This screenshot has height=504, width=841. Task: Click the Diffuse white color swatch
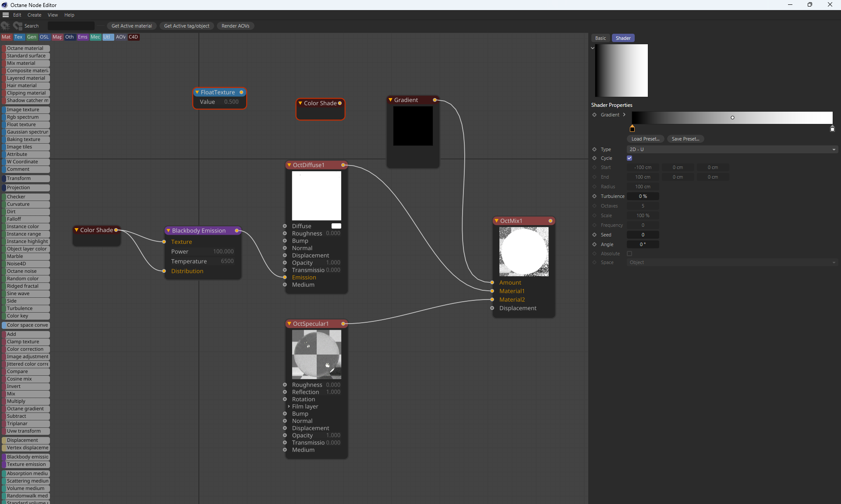(x=336, y=226)
